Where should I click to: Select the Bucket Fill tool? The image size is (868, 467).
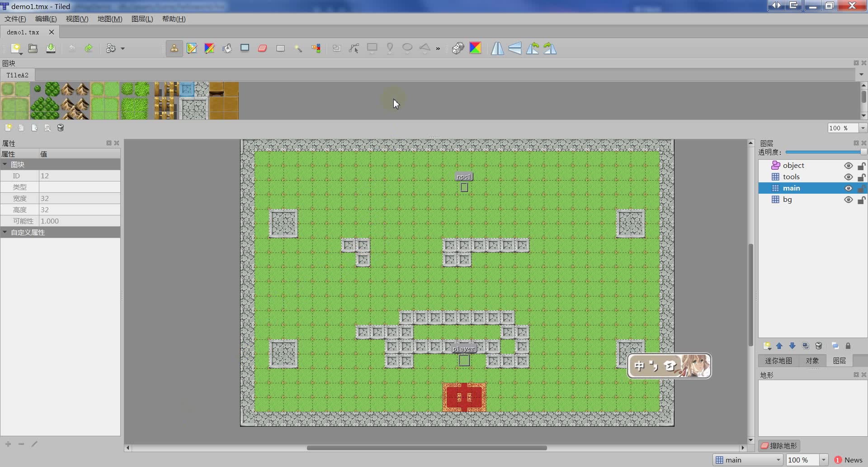click(226, 48)
